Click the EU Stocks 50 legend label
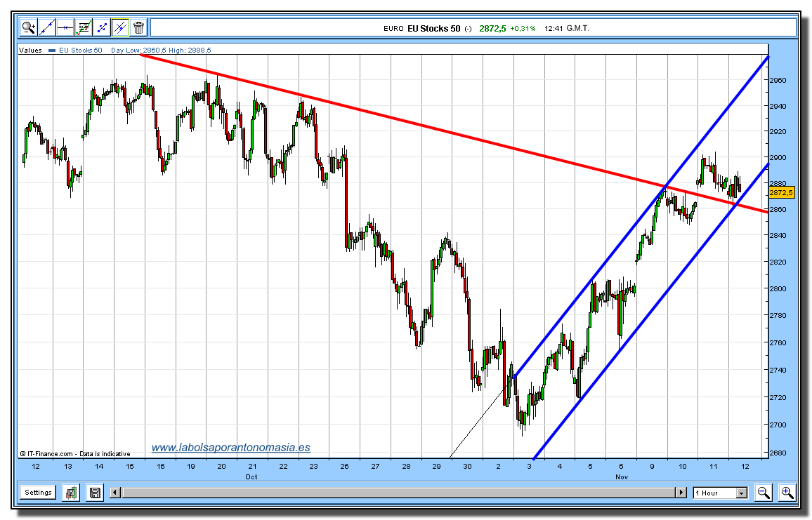Screen dimensions: 812x520 click(x=80, y=51)
